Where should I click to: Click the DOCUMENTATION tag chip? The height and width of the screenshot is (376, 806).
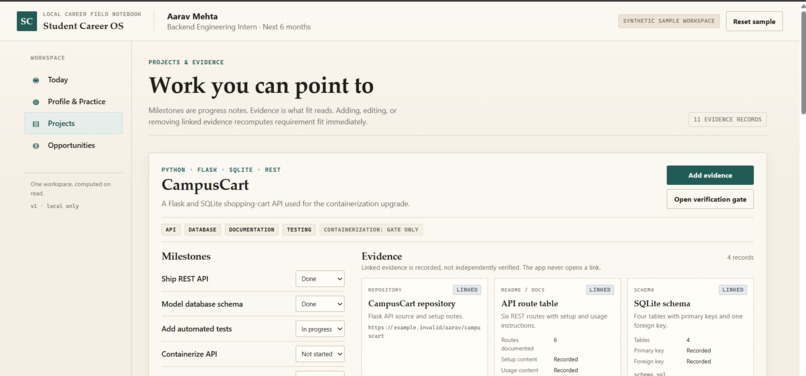point(252,229)
